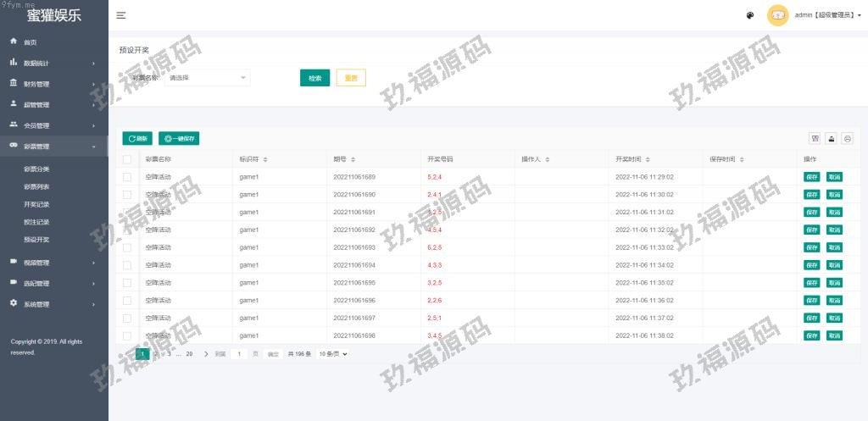Click the export table icon

pyautogui.click(x=832, y=139)
